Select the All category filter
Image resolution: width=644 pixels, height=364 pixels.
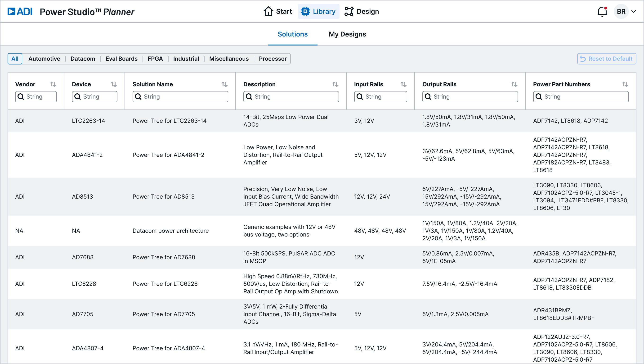(15, 59)
